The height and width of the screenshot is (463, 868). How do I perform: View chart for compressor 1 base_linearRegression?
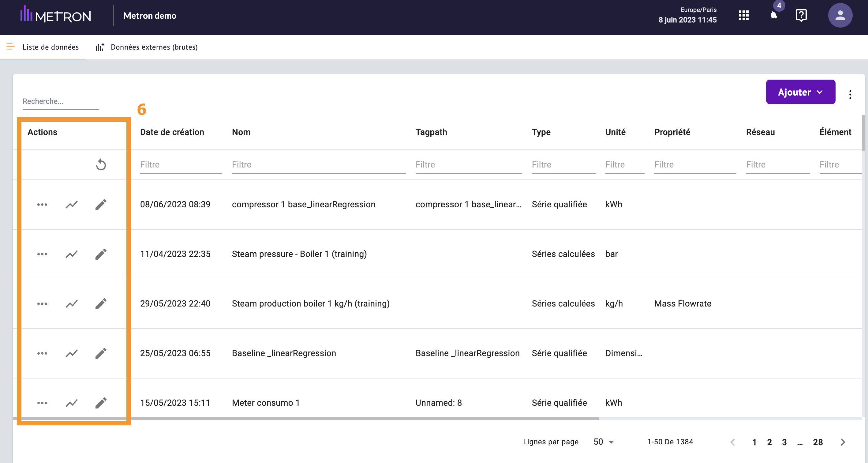pyautogui.click(x=71, y=204)
